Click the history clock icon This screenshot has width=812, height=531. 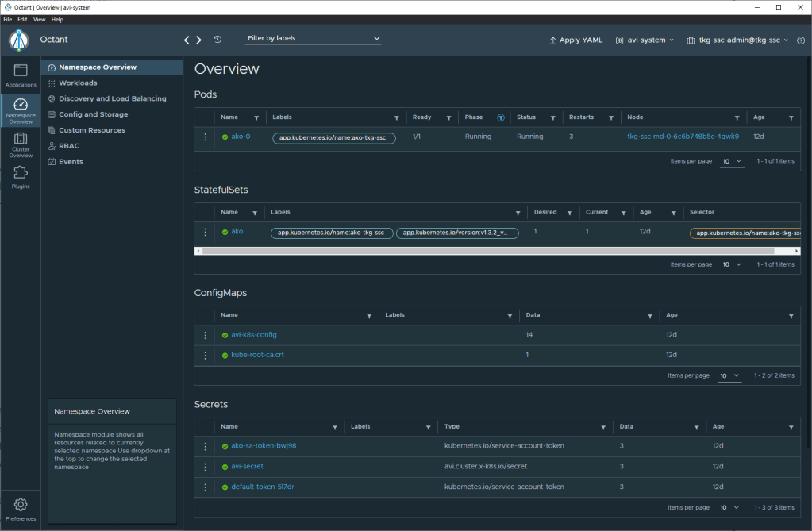(217, 39)
